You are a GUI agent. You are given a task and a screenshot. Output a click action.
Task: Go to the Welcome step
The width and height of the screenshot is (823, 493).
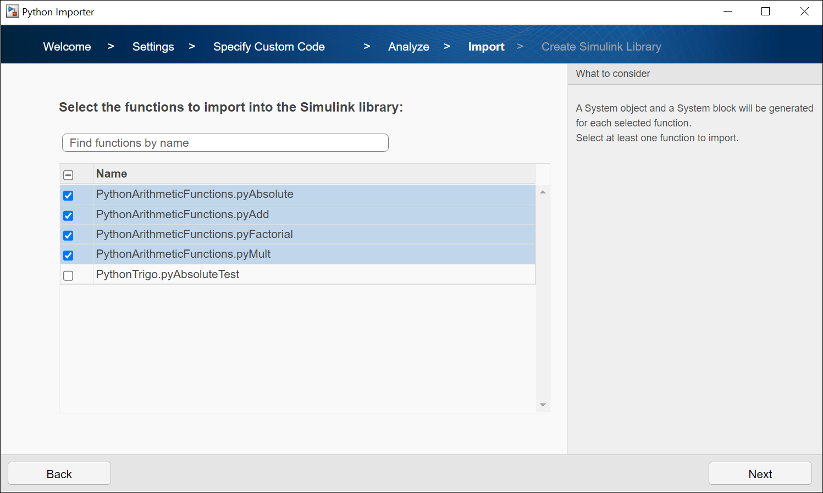click(x=67, y=47)
